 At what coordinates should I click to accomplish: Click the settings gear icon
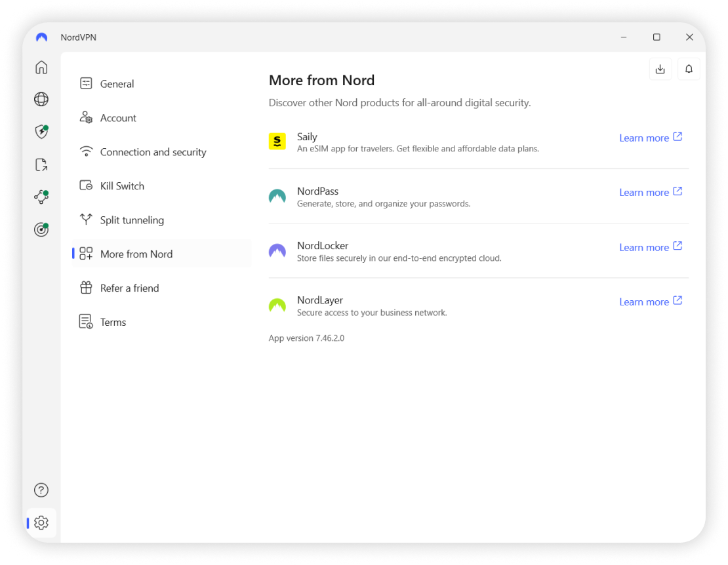pyautogui.click(x=41, y=522)
